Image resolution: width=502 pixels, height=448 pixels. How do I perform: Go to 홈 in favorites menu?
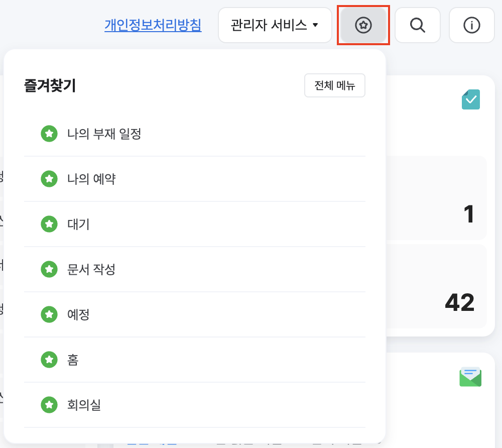click(x=73, y=360)
